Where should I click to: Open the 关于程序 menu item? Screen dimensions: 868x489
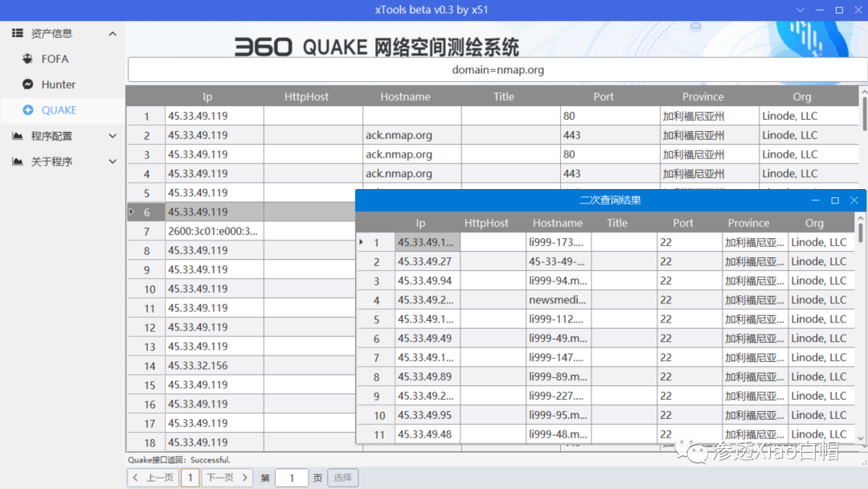51,161
